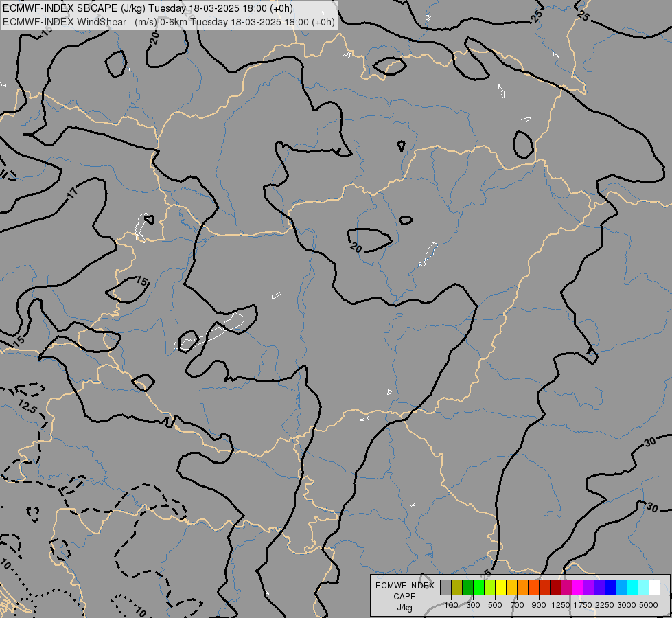Click the 700 value under the legend

tap(518, 605)
